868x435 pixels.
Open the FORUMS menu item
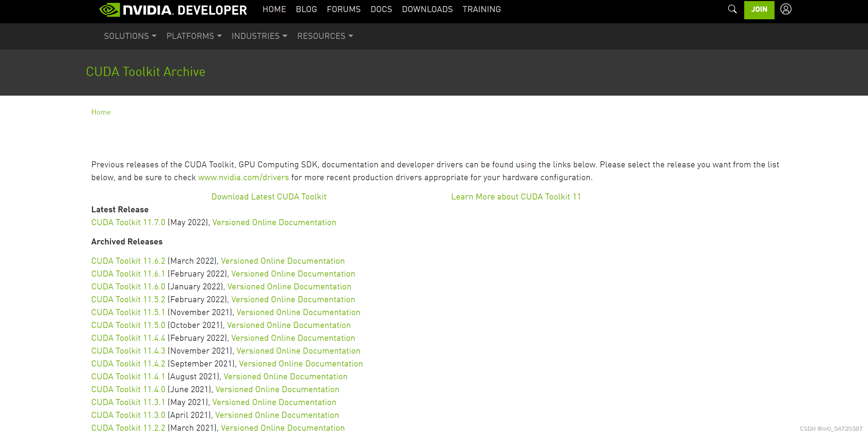point(344,9)
